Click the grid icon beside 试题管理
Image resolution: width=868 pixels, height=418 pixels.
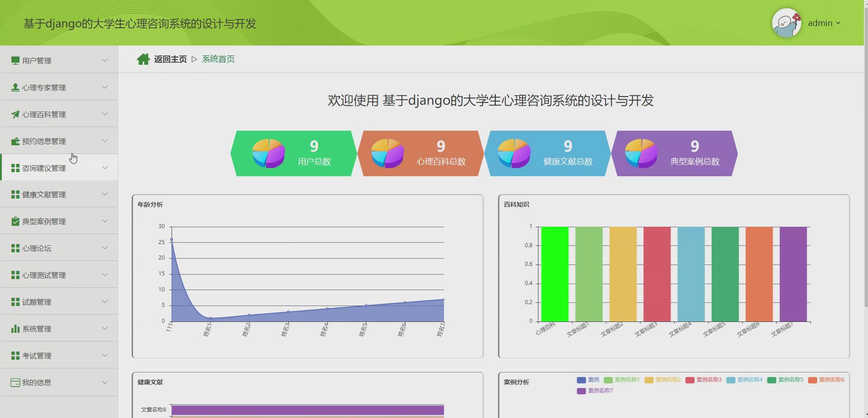(15, 302)
